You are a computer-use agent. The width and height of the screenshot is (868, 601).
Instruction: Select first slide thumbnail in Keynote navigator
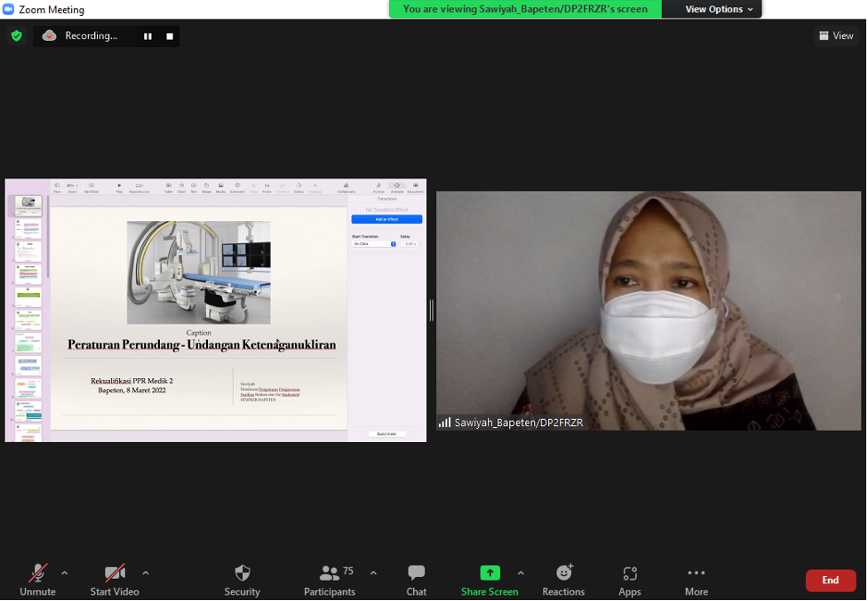click(x=28, y=205)
